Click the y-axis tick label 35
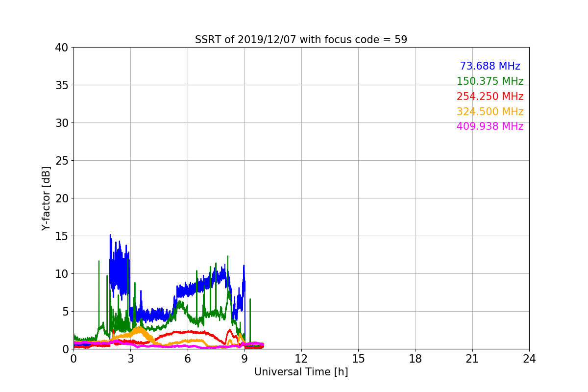 click(x=61, y=85)
